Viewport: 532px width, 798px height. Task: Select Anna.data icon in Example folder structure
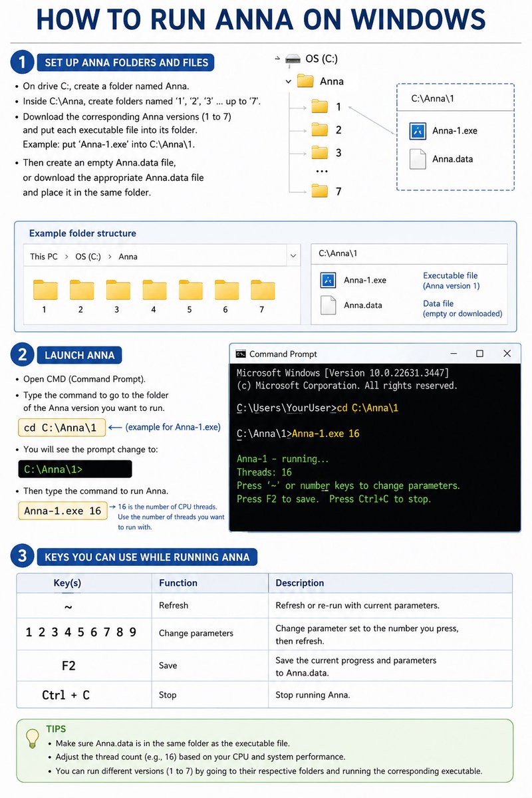point(328,305)
